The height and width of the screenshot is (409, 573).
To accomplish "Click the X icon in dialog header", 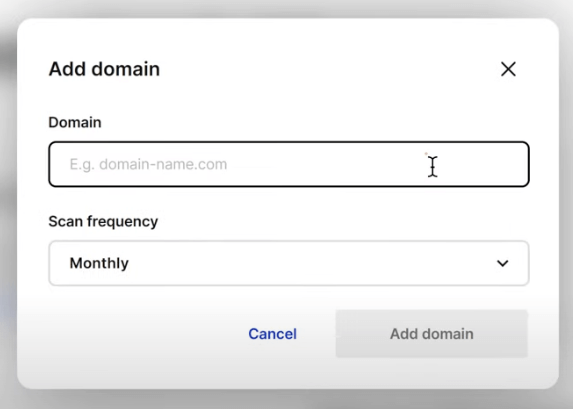I will click(x=508, y=69).
